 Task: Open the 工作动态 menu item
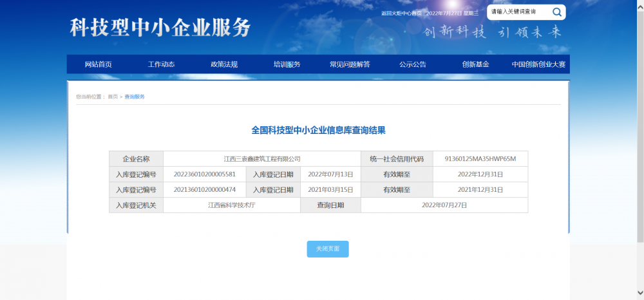click(x=161, y=64)
